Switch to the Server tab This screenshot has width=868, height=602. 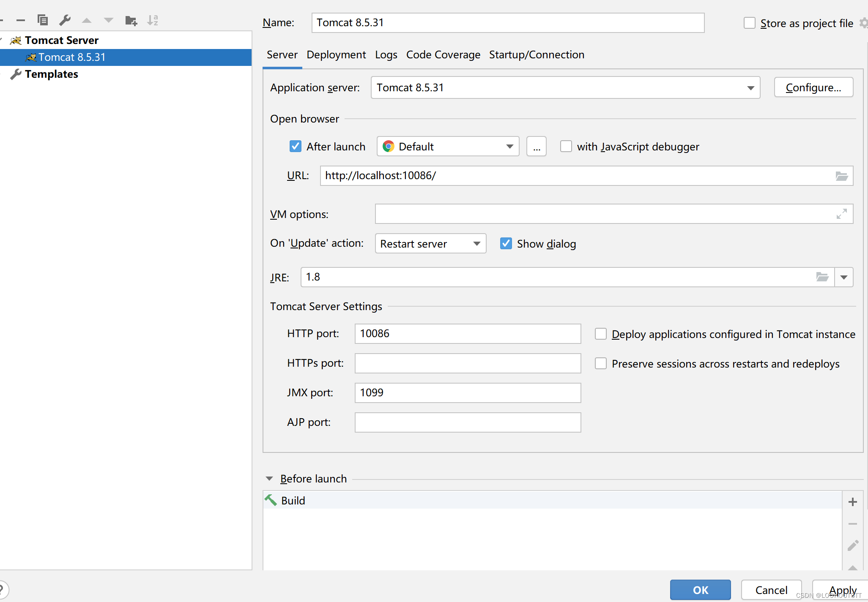[282, 55]
